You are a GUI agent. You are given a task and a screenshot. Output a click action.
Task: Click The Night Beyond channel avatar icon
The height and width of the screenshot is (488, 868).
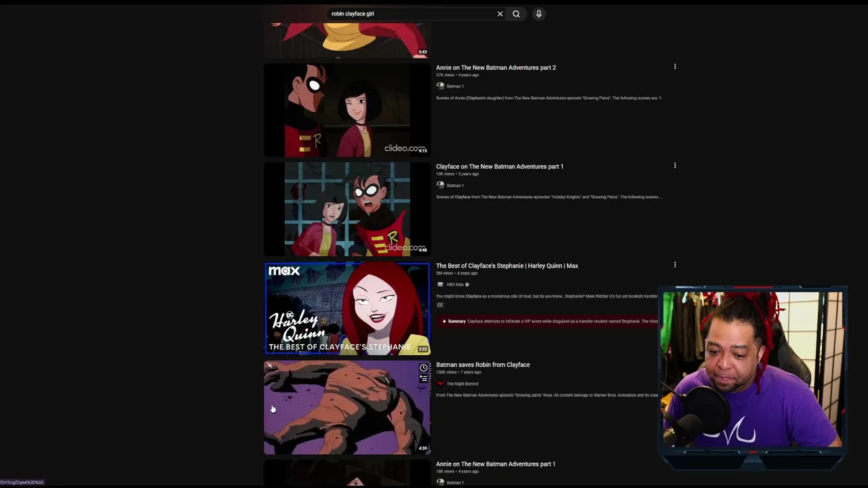tap(440, 384)
